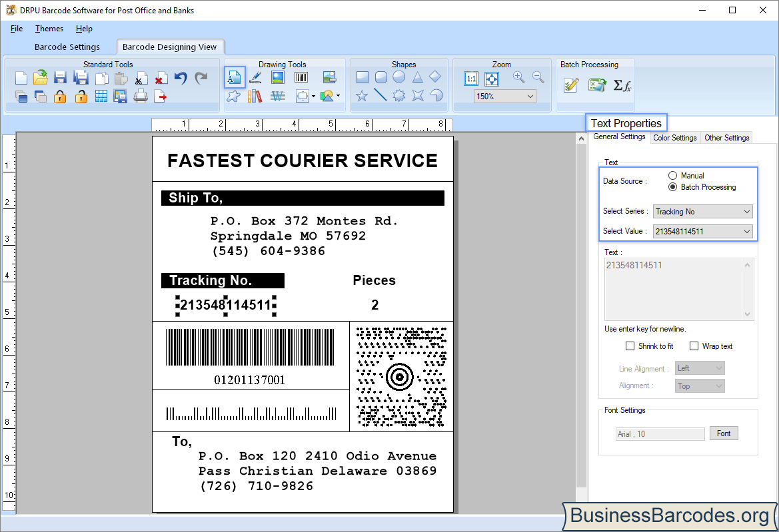Image resolution: width=779 pixels, height=532 pixels.
Task: Click the barcode number 01201137001
Action: [249, 380]
